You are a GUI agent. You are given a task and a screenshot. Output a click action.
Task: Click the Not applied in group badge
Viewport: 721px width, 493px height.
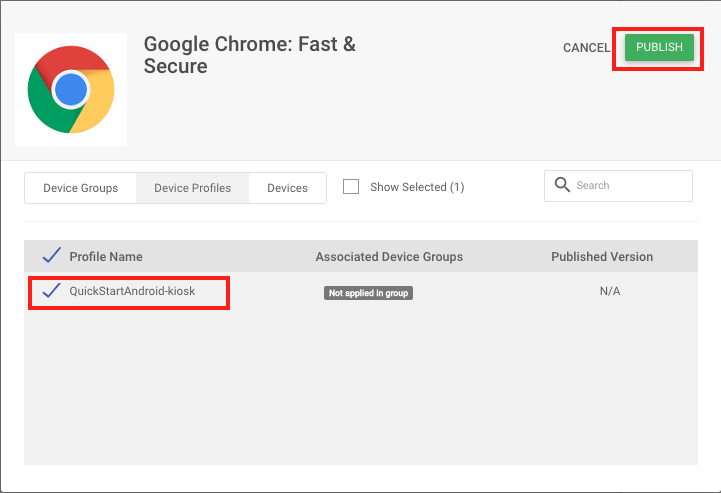point(368,293)
